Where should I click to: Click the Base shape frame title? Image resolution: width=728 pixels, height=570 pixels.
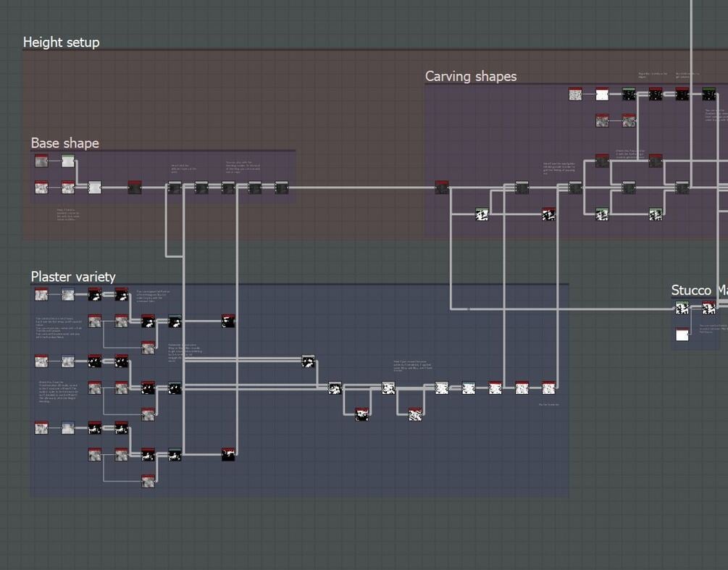[x=65, y=143]
